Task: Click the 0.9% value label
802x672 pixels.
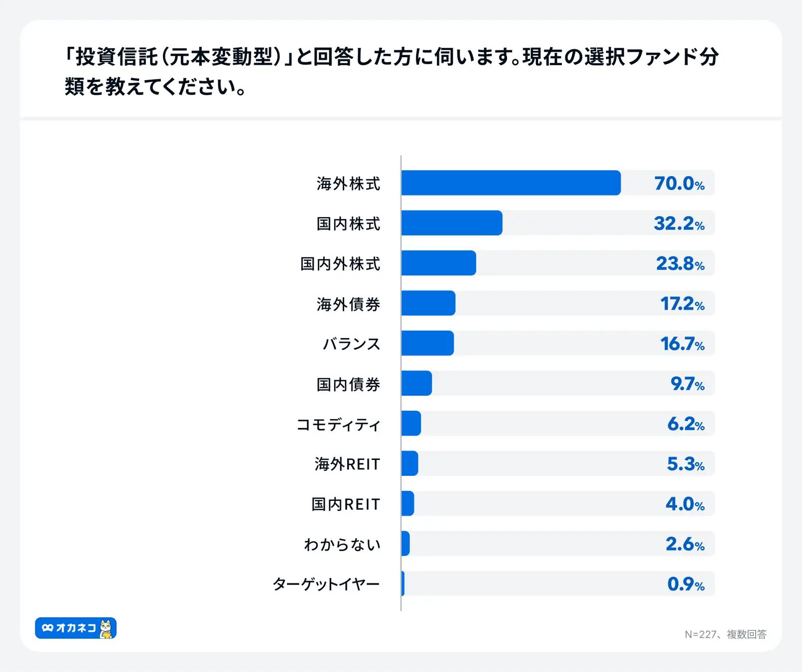Action: coord(685,584)
